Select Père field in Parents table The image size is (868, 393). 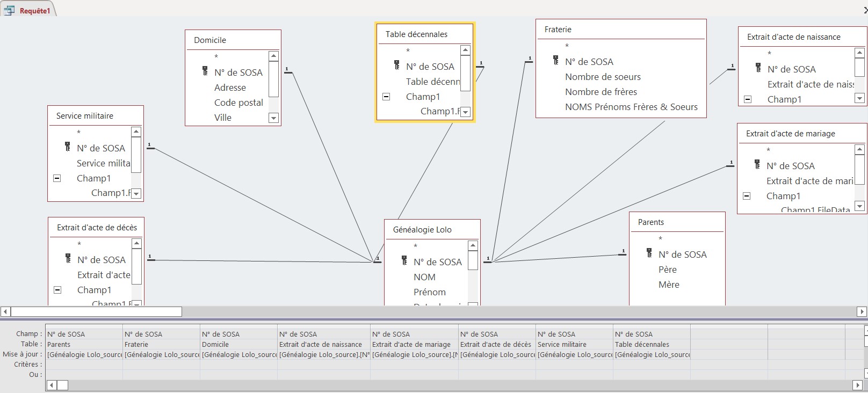[668, 270]
